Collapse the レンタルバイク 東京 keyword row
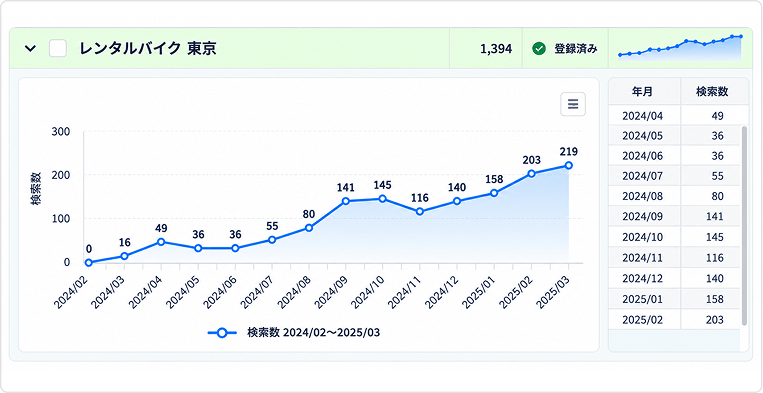Viewport: 763px width, 393px height. point(30,49)
